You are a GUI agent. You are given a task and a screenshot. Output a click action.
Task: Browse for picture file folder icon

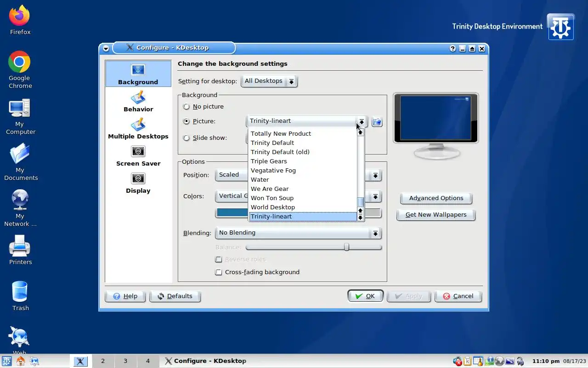[x=377, y=121]
